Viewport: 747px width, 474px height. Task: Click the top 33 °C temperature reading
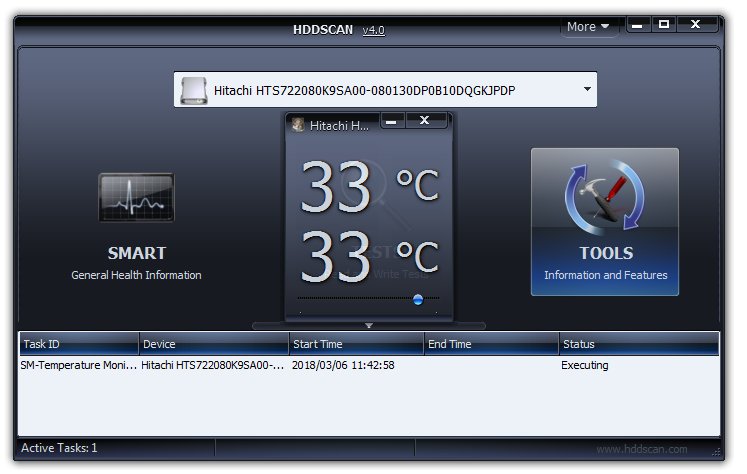pos(369,186)
